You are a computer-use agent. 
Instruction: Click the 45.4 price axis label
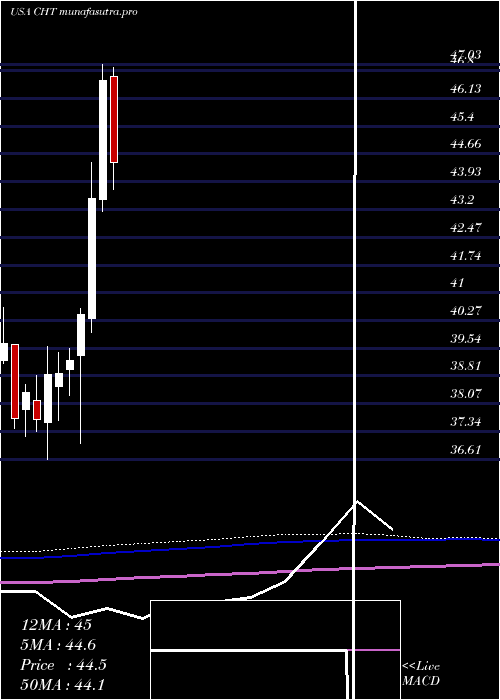tap(462, 117)
